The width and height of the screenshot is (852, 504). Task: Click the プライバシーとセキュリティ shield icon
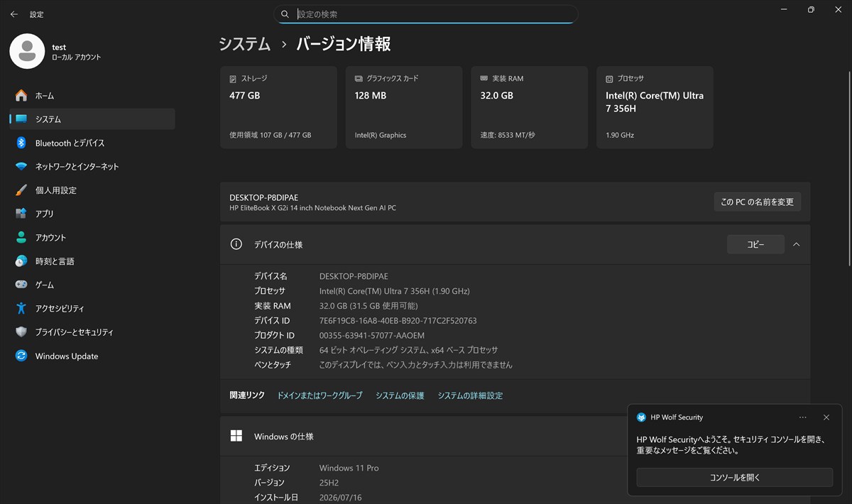[x=21, y=332]
